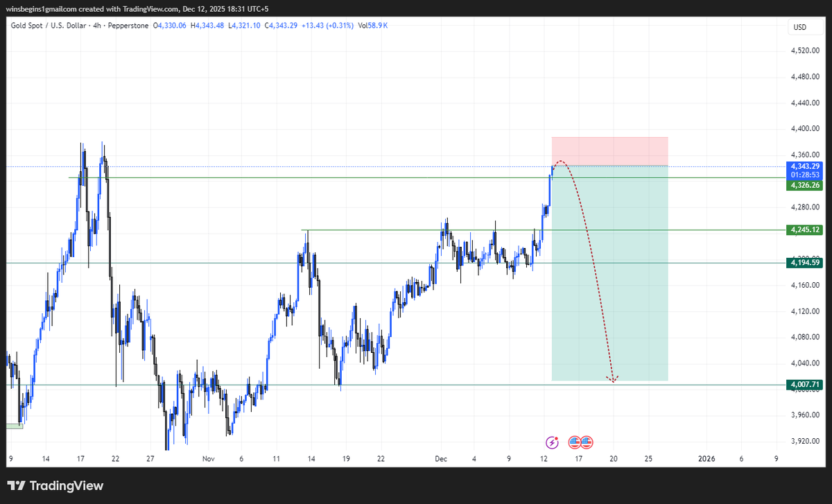
Task: Click the Nov label on time axis
Action: (x=209, y=459)
